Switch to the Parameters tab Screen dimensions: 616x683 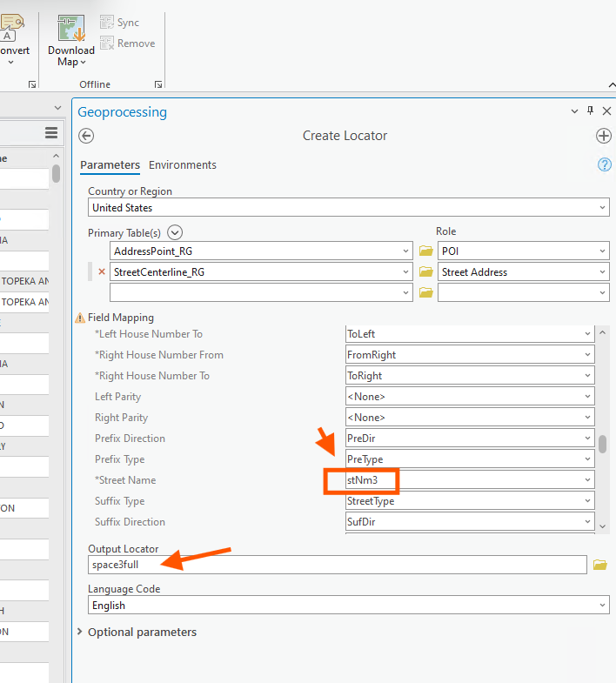pos(110,165)
